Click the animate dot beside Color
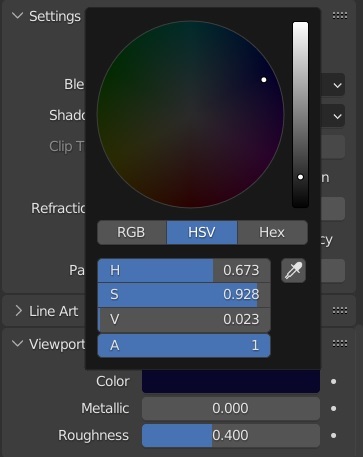Screen dimensions: 363x457 pyautogui.click(x=333, y=381)
